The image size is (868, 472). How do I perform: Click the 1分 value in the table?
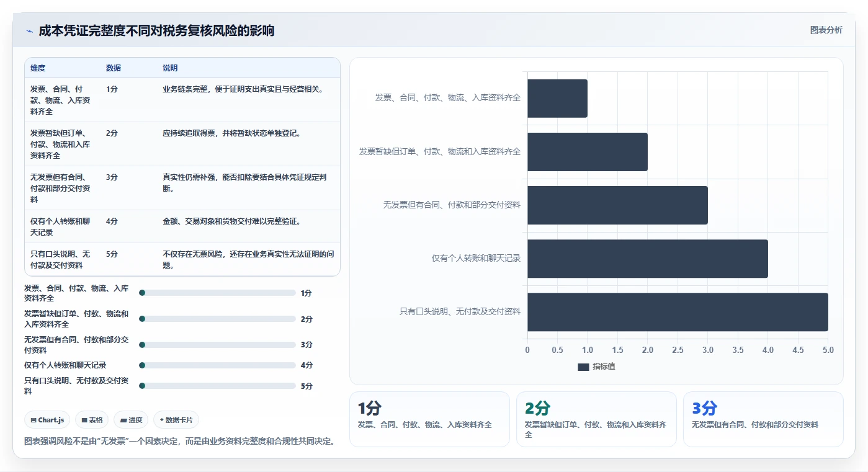(x=112, y=89)
